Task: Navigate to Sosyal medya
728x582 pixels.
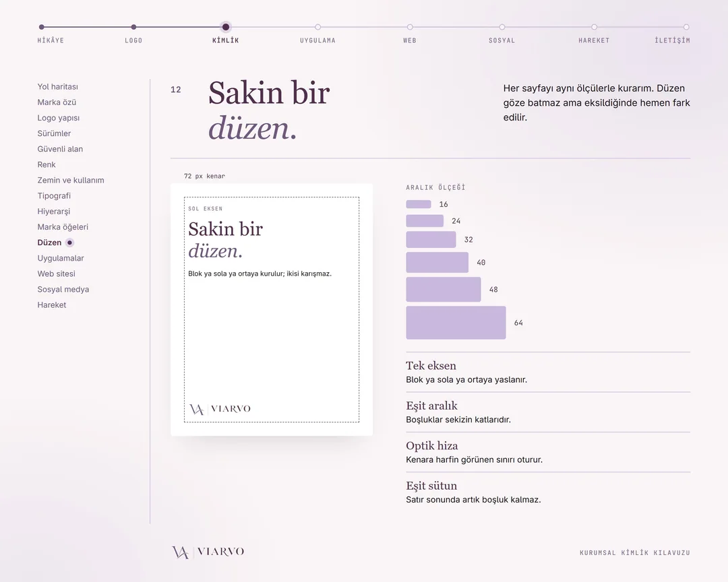Action: pyautogui.click(x=63, y=289)
